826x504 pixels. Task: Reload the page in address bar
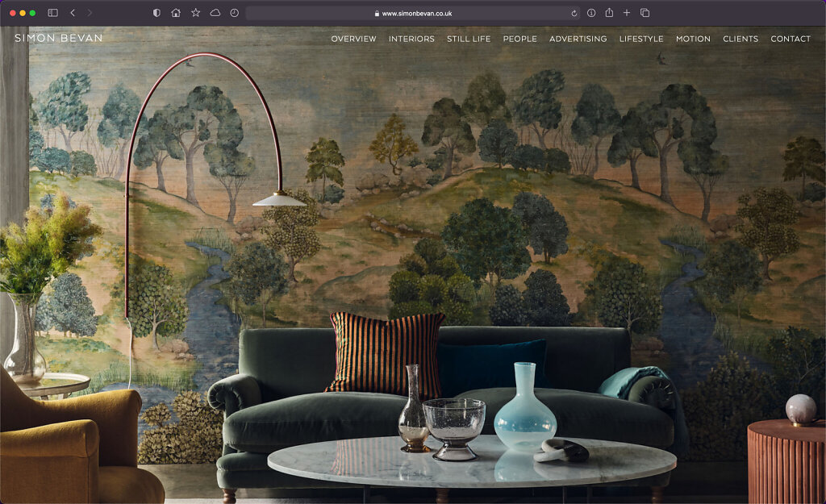[574, 14]
